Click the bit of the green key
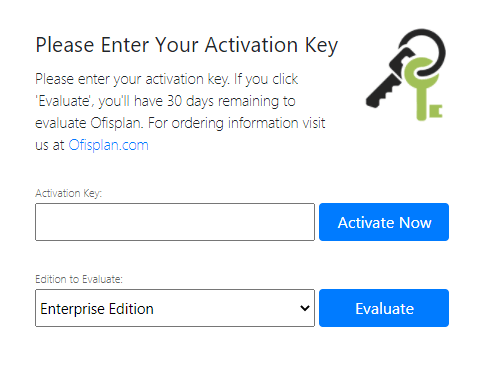Image resolution: width=485 pixels, height=369 pixels. (x=435, y=111)
